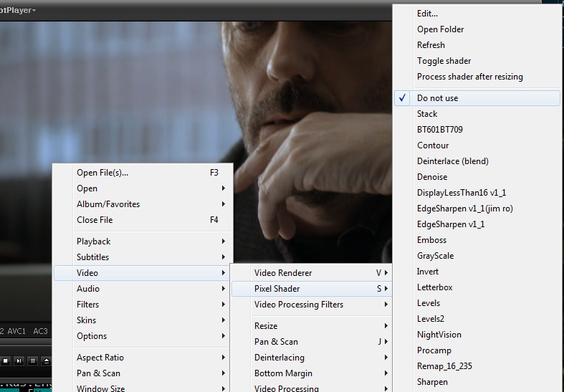Expand the Subtitles submenu

(93, 257)
